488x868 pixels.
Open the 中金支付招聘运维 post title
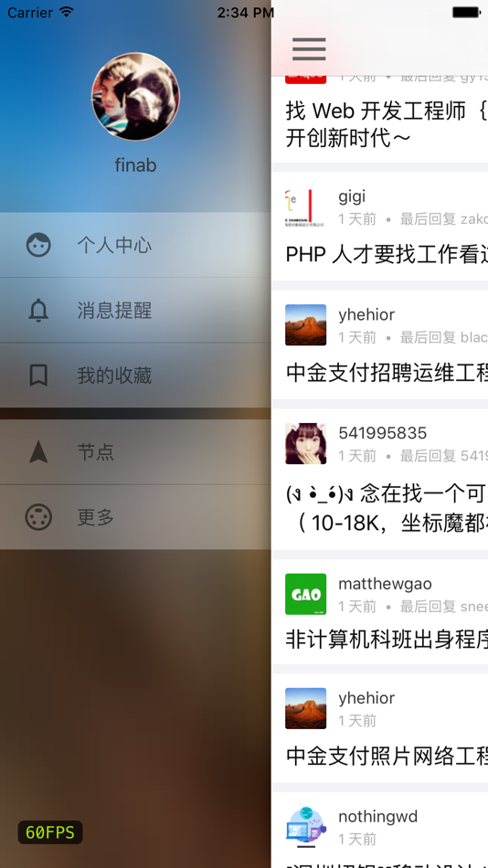pyautogui.click(x=387, y=373)
